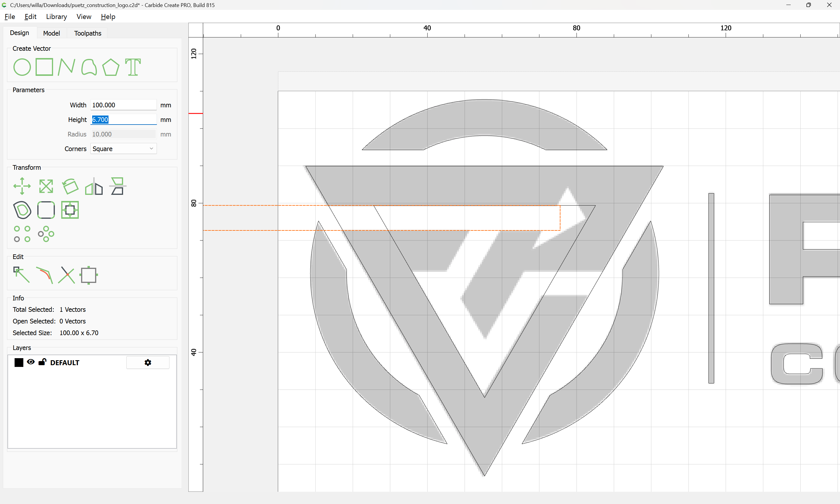Switch to the Design tab
This screenshot has width=840, height=504.
(19, 33)
